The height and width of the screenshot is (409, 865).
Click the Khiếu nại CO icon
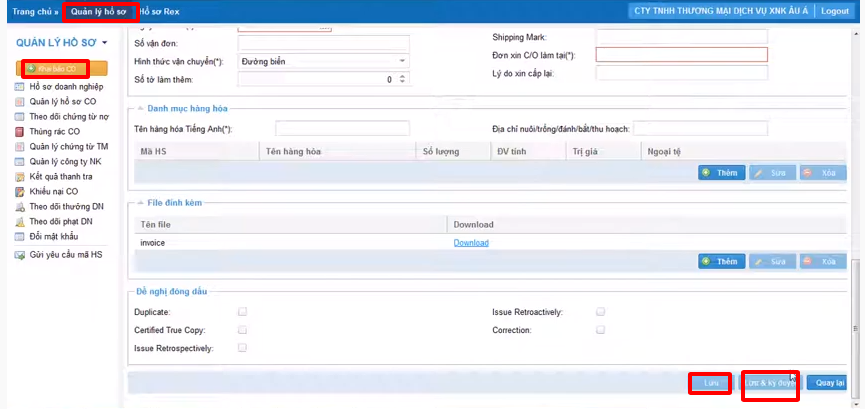pyautogui.click(x=20, y=192)
